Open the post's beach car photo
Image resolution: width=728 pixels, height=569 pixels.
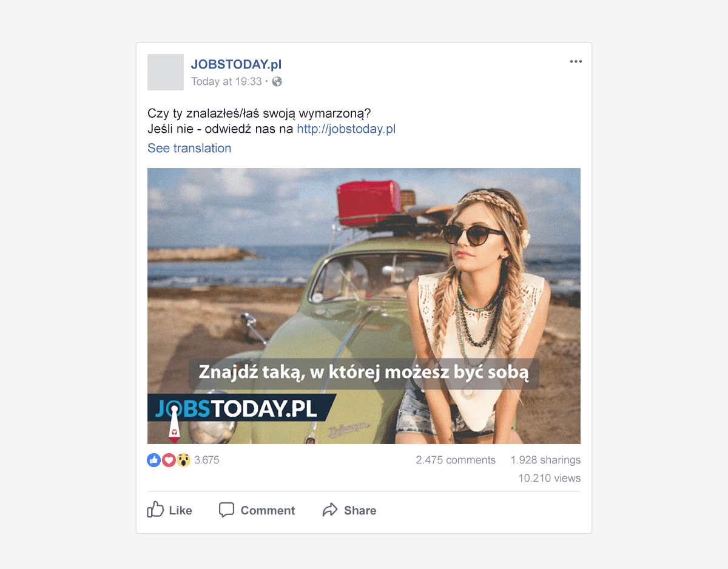tap(364, 306)
